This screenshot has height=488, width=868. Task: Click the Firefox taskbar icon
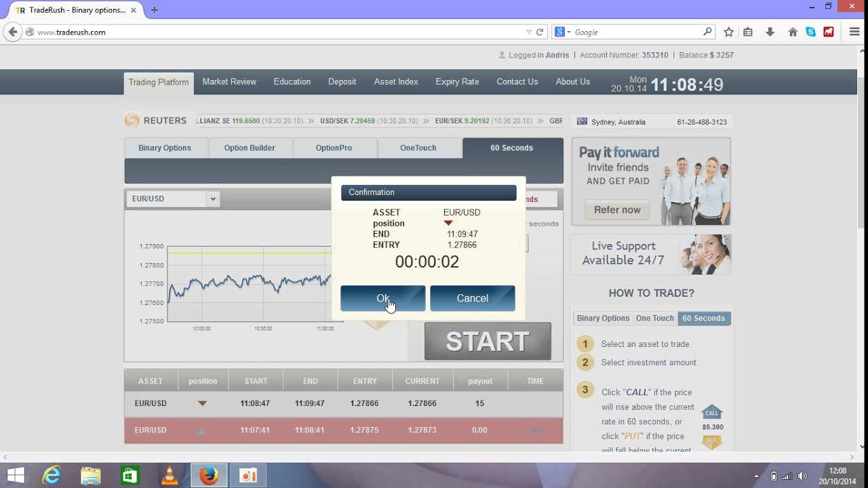click(209, 476)
